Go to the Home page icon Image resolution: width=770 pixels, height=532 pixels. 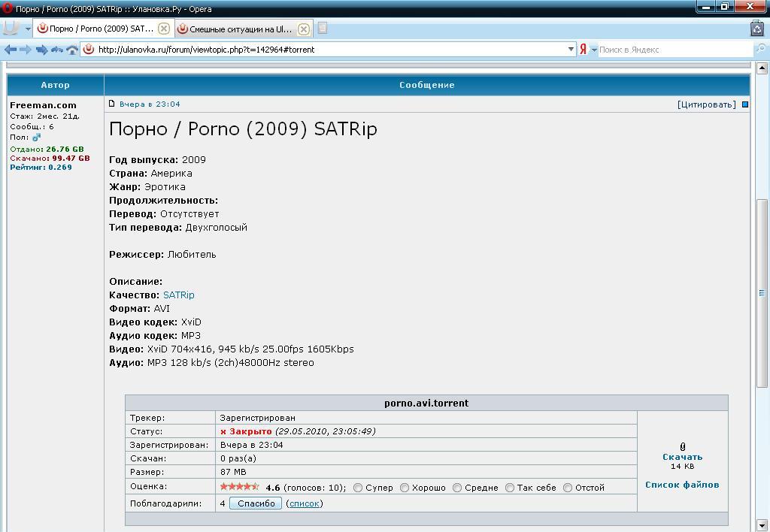[x=72, y=50]
